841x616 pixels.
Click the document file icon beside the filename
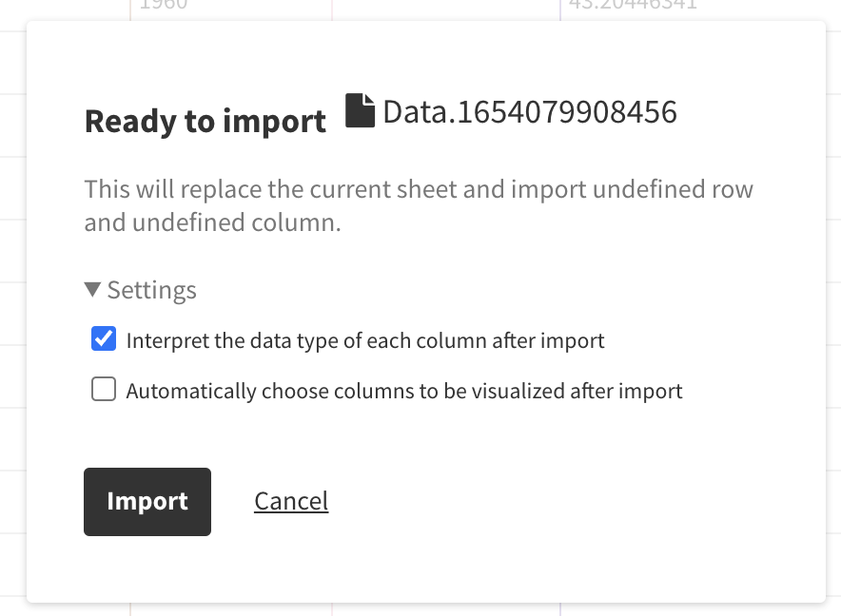click(x=360, y=109)
